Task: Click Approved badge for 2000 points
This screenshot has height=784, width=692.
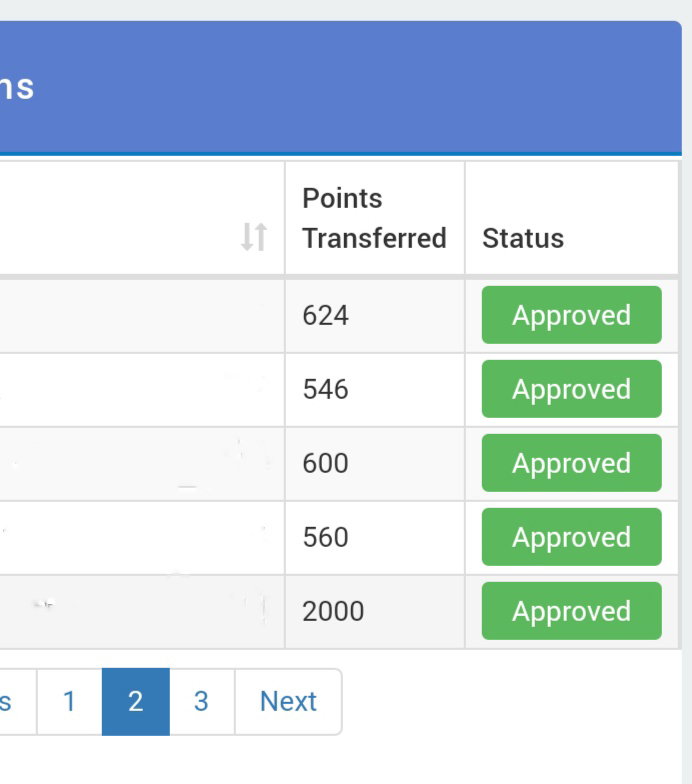Action: tap(572, 611)
